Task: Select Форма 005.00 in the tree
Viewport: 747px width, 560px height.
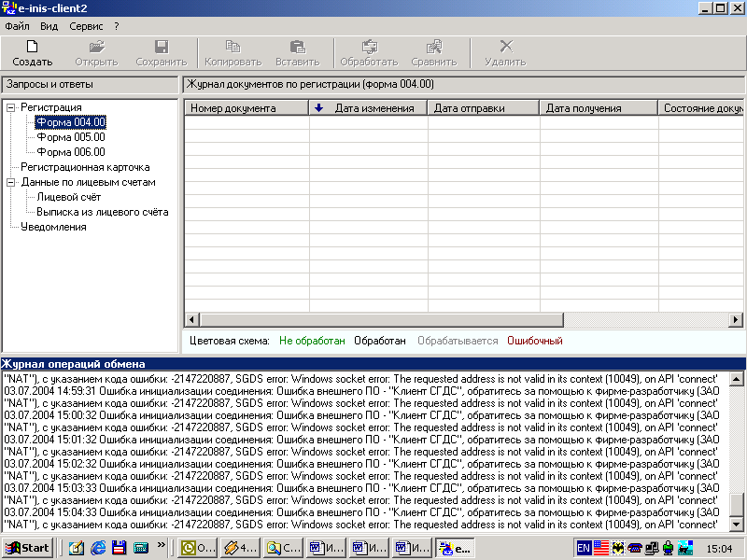Action: pos(71,137)
